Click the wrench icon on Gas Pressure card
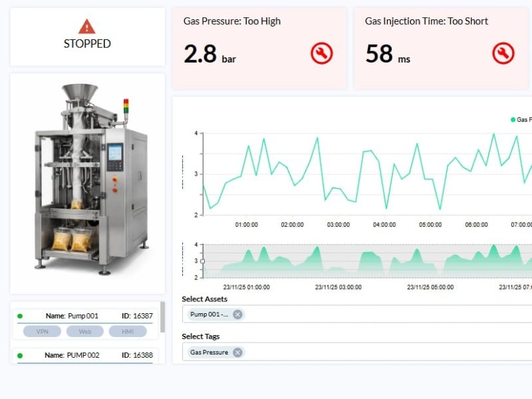 click(x=321, y=53)
